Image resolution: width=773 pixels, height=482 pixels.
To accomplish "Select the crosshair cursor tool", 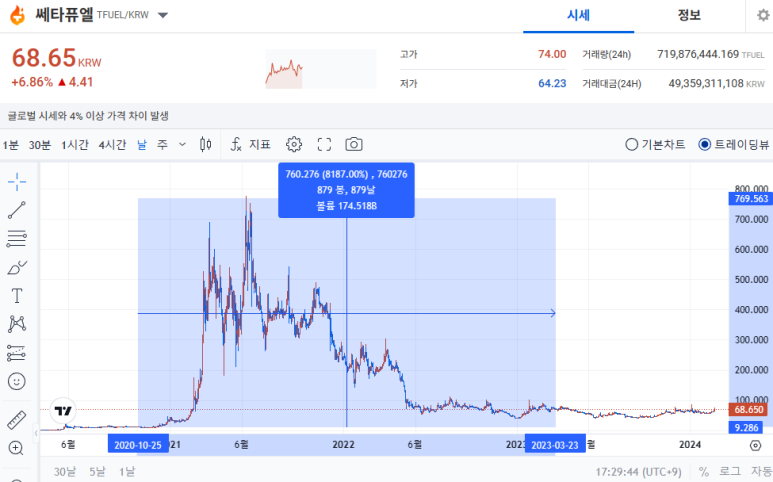I will click(17, 181).
